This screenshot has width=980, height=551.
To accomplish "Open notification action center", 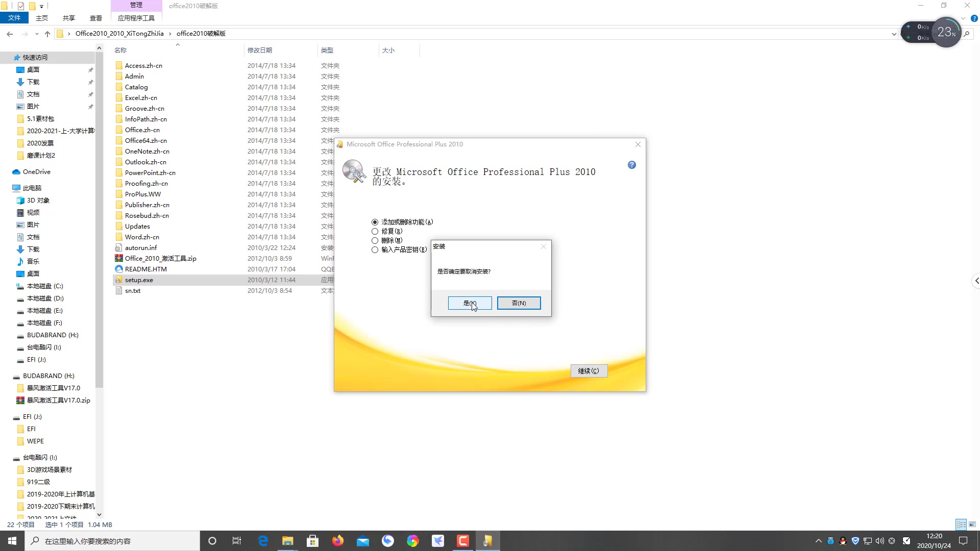I will [x=963, y=541].
